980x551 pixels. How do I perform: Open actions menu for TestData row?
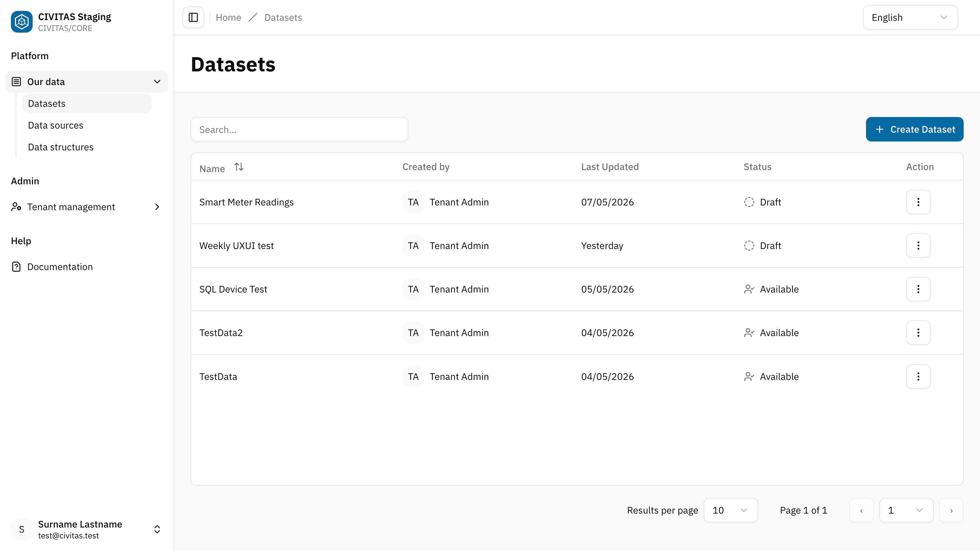tap(918, 377)
